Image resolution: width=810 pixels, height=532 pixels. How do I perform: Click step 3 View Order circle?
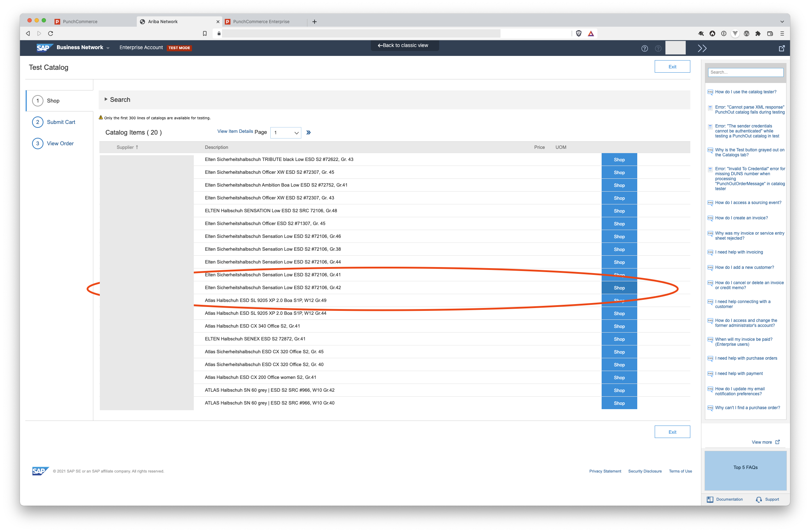coord(38,144)
